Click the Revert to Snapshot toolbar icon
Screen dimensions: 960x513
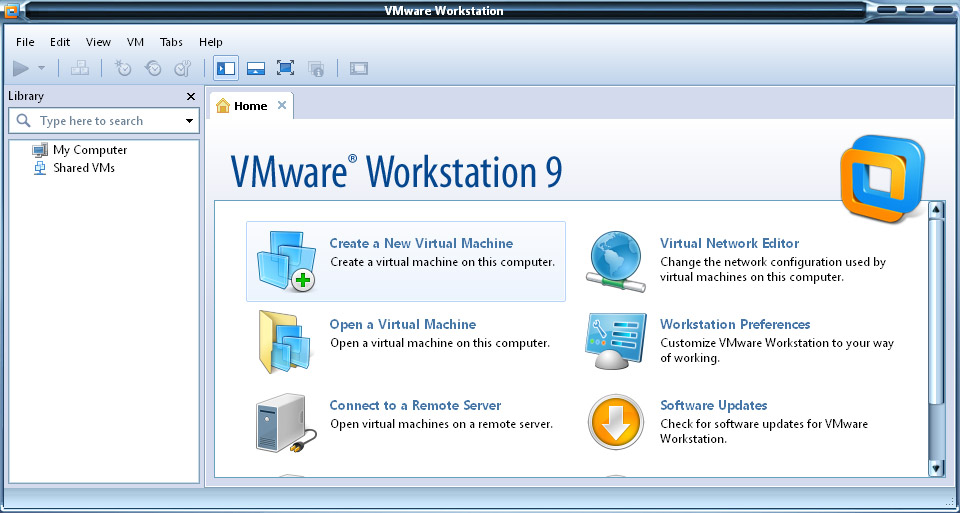pyautogui.click(x=152, y=68)
